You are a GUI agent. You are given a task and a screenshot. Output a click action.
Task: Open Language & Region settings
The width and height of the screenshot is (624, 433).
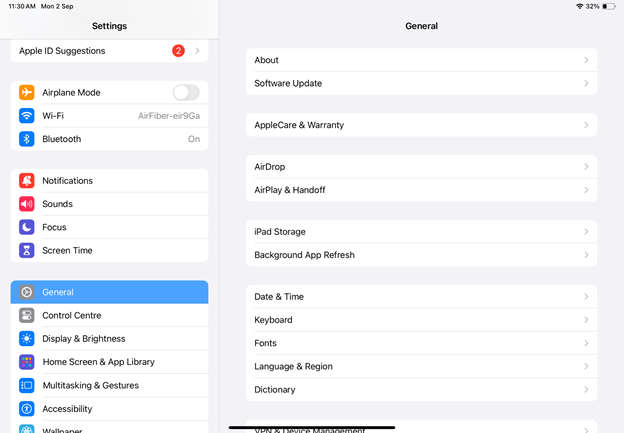pyautogui.click(x=421, y=367)
